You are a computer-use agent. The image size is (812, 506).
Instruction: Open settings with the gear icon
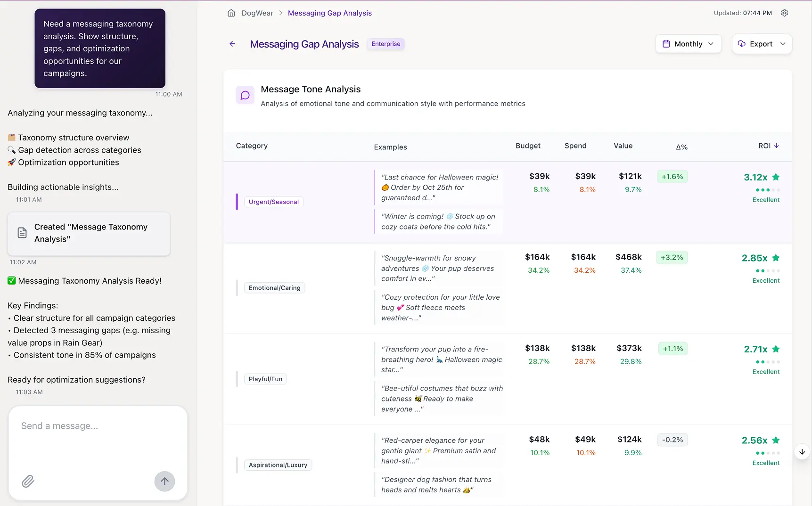coord(785,13)
